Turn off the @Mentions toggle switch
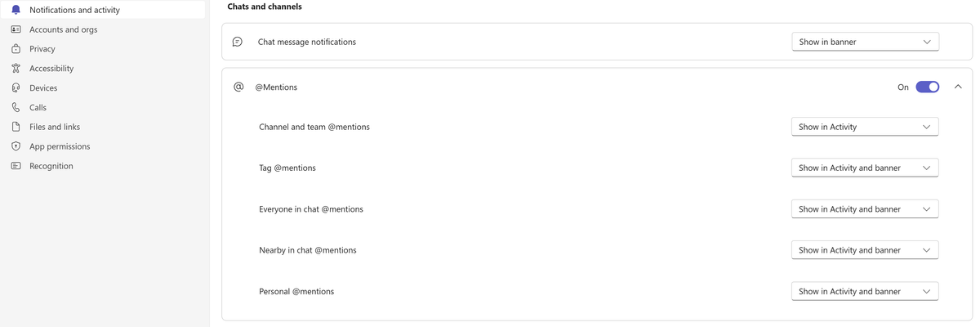This screenshot has width=980, height=327. (x=927, y=87)
